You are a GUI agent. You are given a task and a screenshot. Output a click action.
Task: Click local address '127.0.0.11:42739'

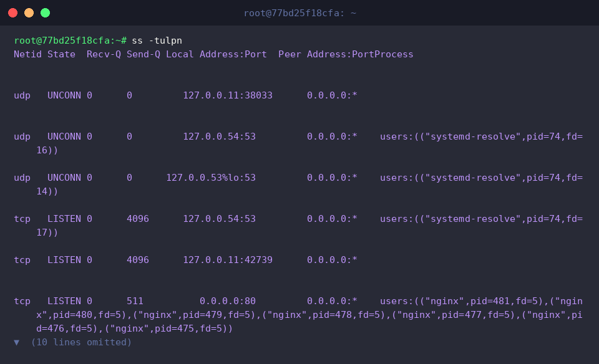(x=228, y=260)
